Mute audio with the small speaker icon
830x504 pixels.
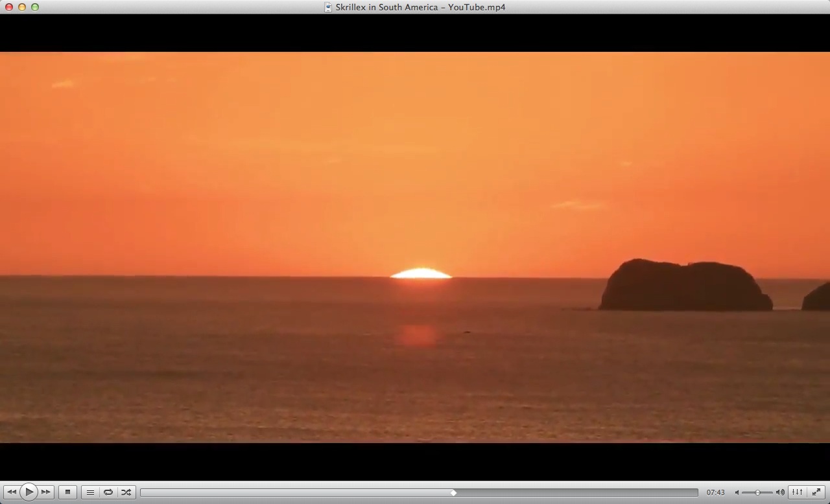[x=737, y=493]
